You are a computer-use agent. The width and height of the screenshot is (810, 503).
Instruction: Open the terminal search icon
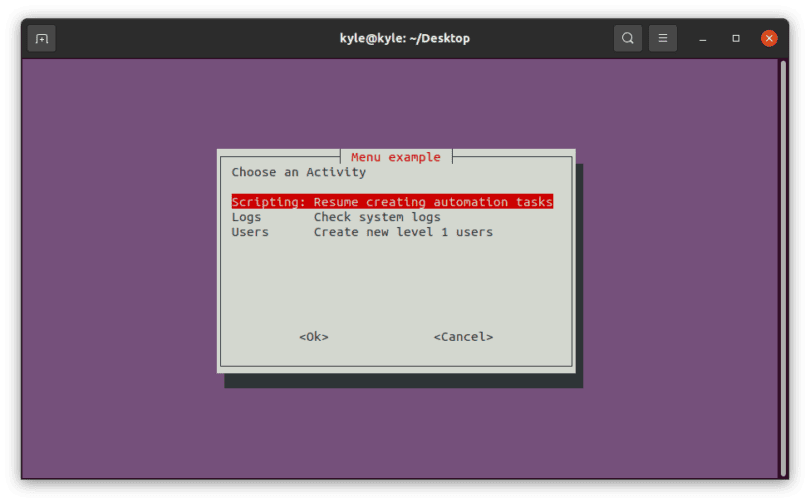[x=628, y=38]
